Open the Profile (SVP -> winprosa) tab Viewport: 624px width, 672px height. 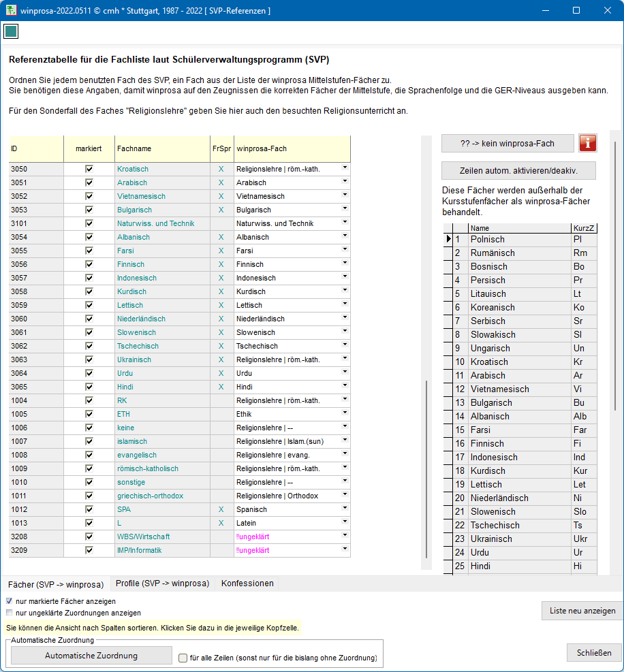162,583
